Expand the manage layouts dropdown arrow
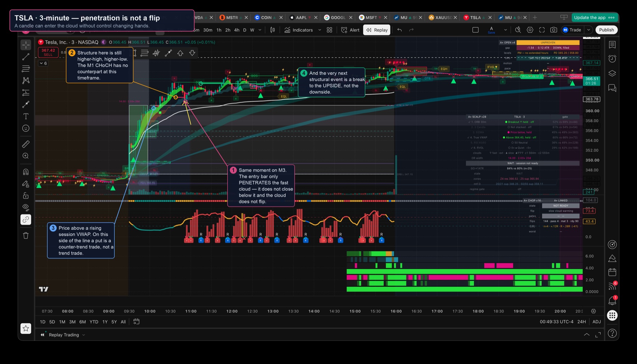Screen dimensions: 637x364 click(505, 30)
